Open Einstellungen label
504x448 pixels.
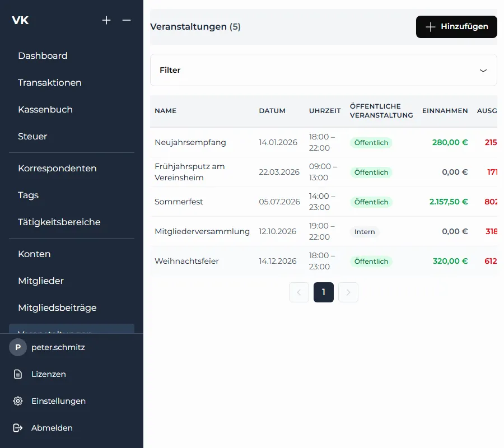tap(58, 401)
